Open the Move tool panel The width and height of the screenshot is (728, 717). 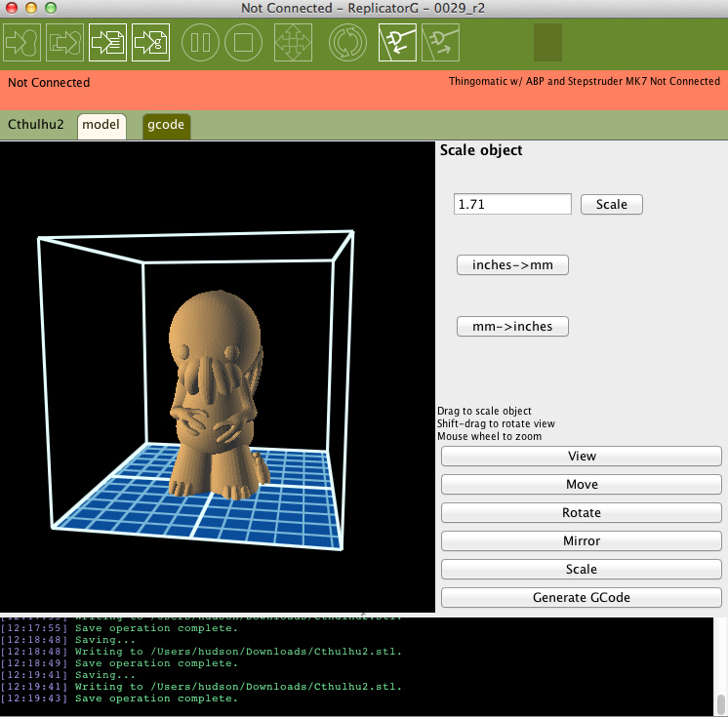coord(582,485)
